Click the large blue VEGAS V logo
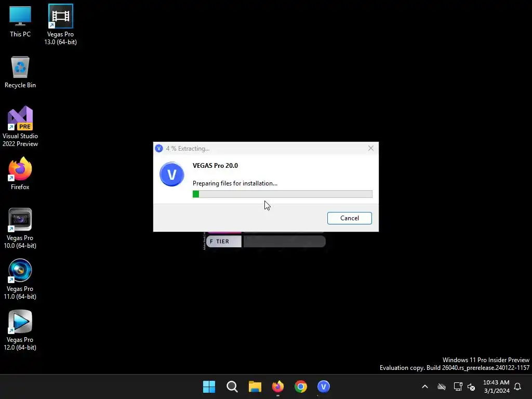 [x=171, y=174]
